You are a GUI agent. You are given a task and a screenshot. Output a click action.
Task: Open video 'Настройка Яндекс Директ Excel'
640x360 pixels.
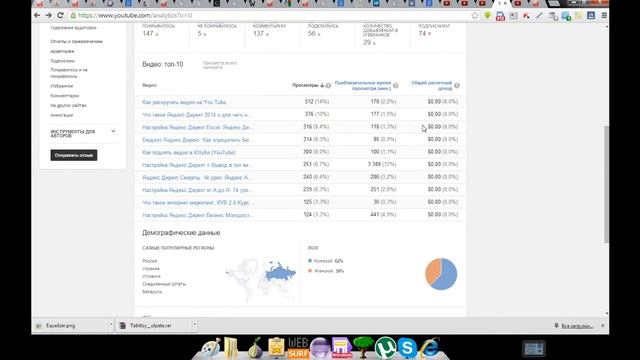pos(198,127)
